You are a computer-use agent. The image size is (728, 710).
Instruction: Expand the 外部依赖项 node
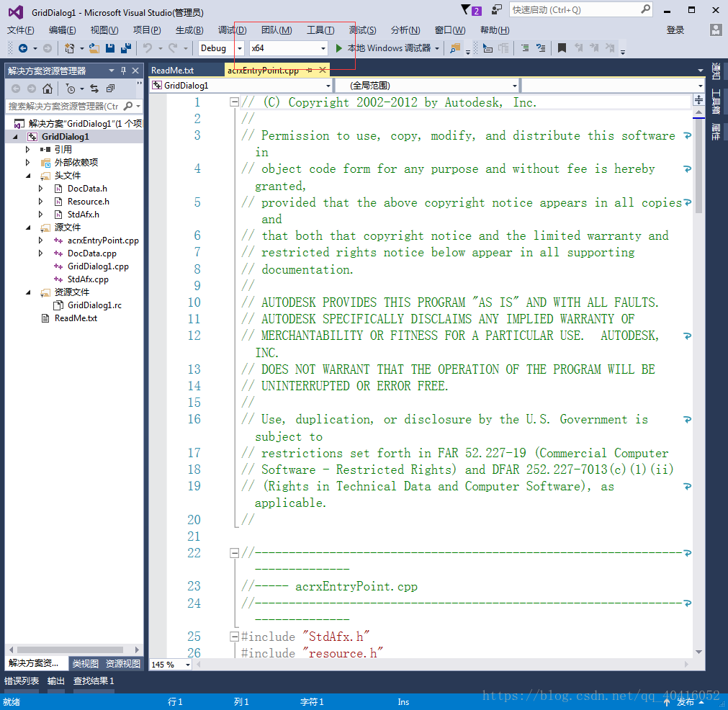(27, 163)
